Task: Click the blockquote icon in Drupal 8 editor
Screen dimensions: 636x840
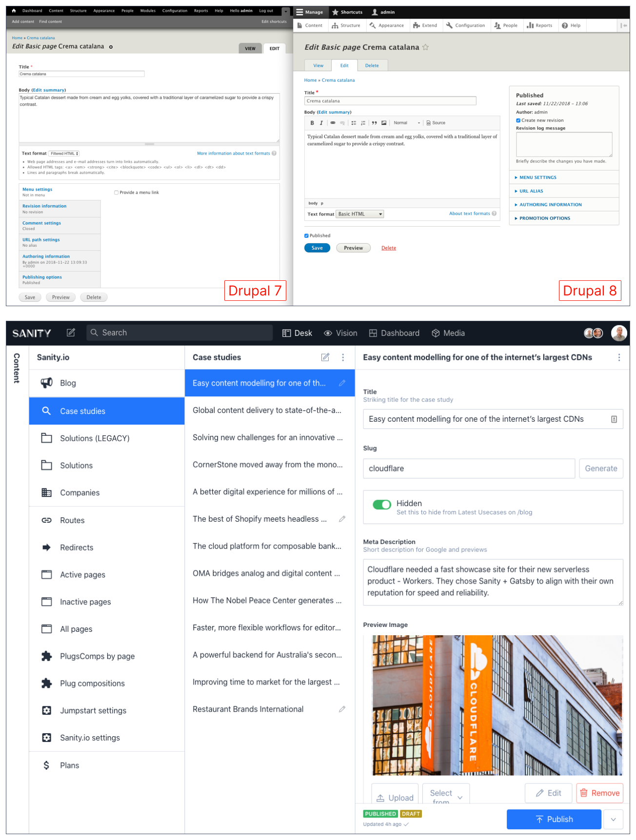Action: [x=374, y=123]
